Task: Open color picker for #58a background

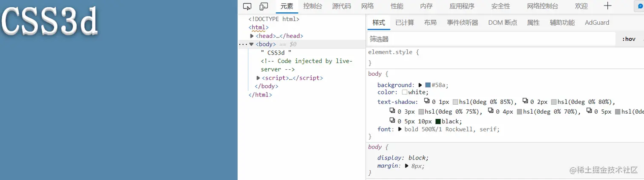Action: tap(428, 85)
